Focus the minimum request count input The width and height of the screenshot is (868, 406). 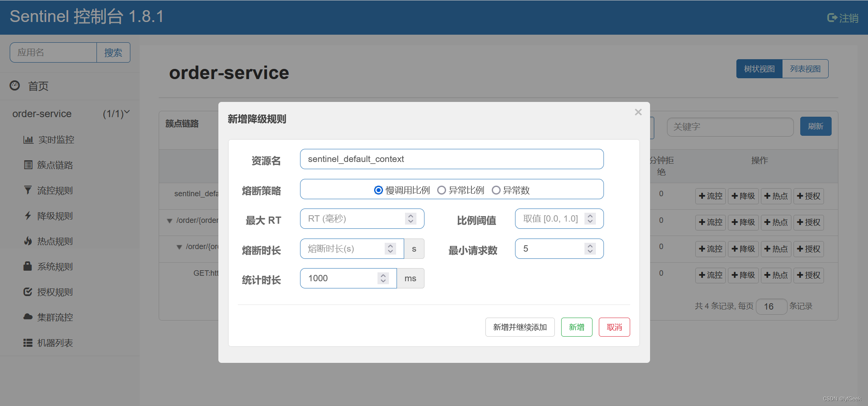[559, 249]
